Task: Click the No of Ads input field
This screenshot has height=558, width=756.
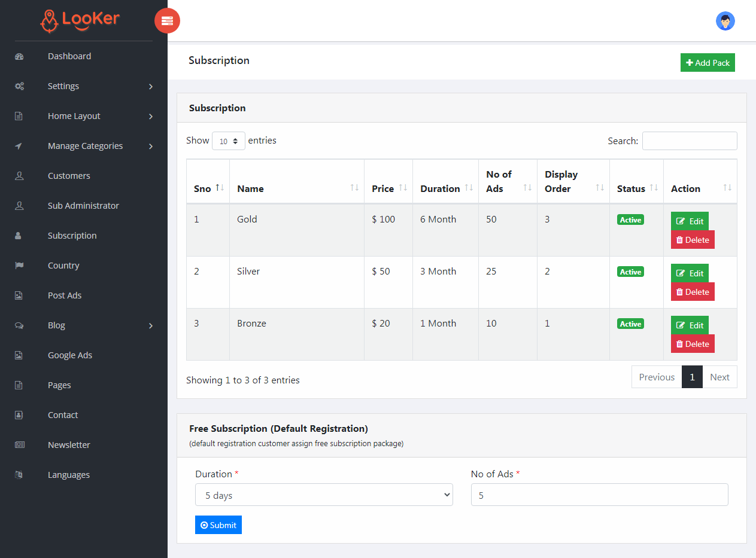Action: [x=600, y=495]
